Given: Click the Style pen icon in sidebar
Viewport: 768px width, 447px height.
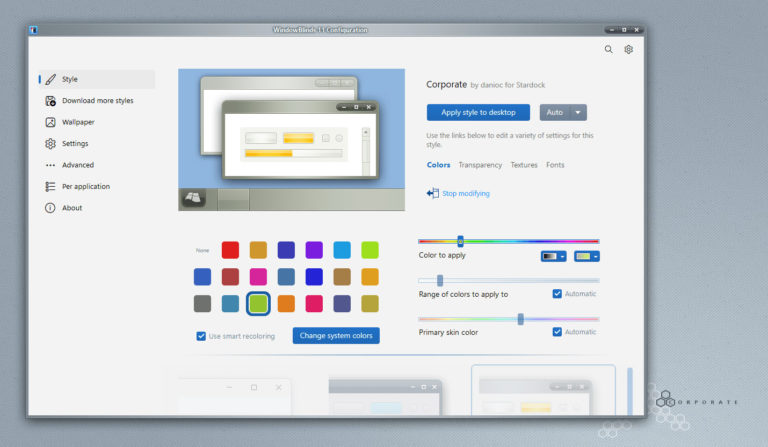Looking at the screenshot, I should pos(50,79).
